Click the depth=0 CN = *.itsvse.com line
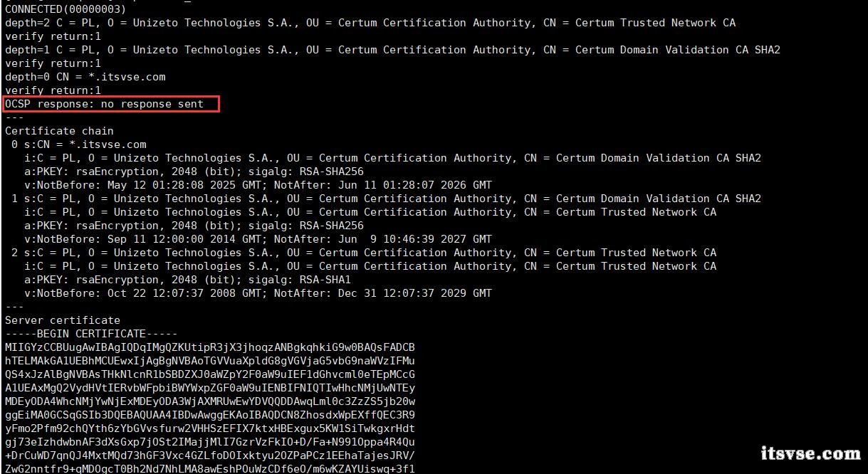Screen dimensions: 868x474 [x=85, y=77]
